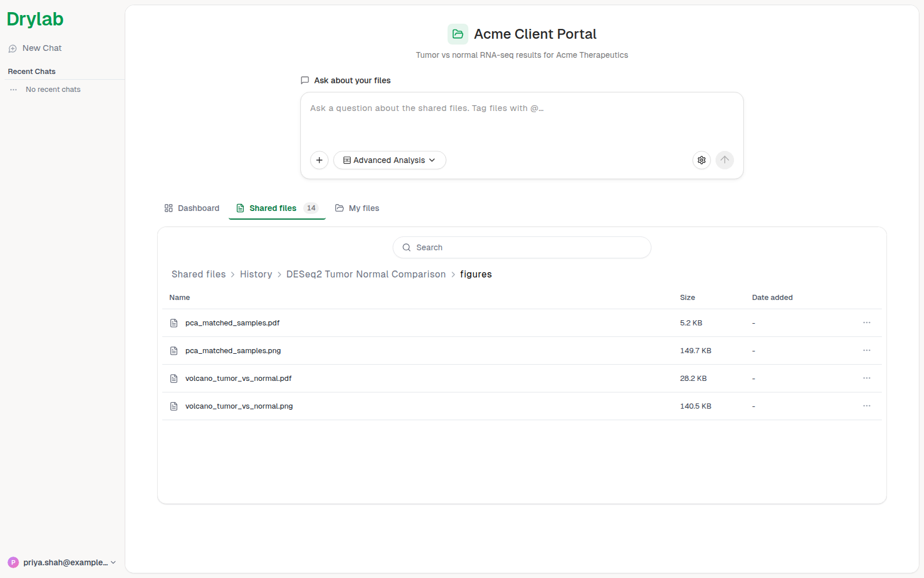This screenshot has height=578, width=924.
Task: Click the Acme Client Portal folder icon
Action: coord(458,34)
